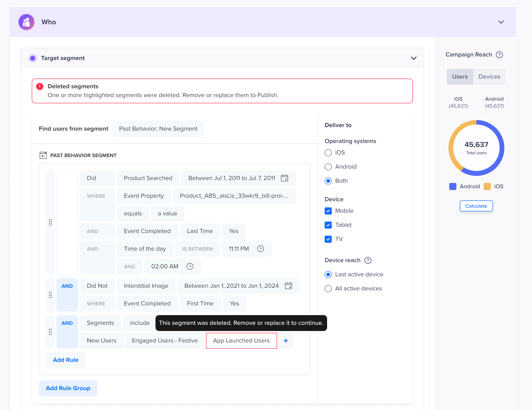Expand the Target segment section

[x=414, y=58]
